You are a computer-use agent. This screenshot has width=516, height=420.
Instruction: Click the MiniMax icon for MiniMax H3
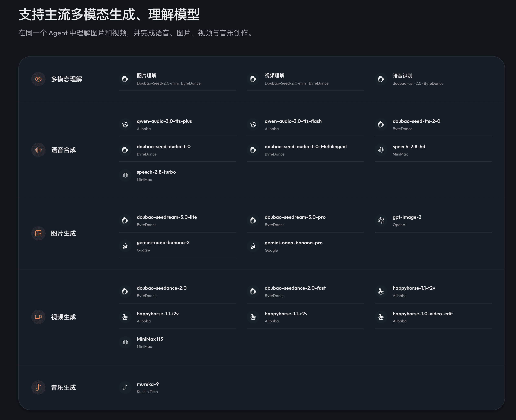(125, 342)
